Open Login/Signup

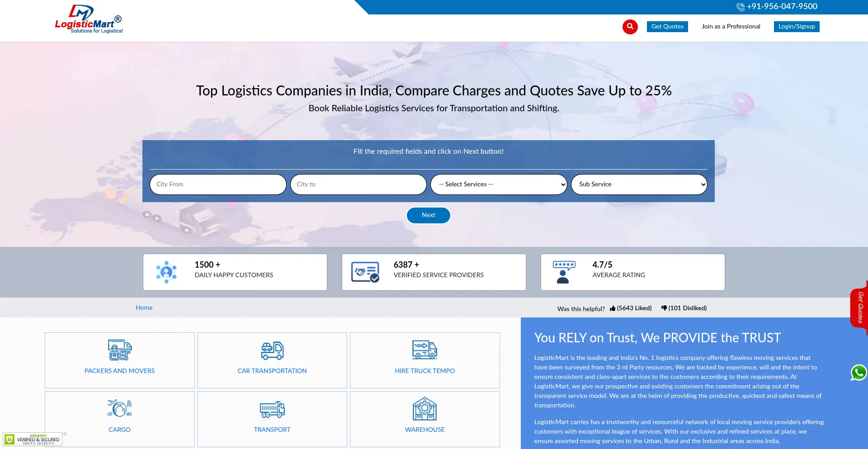click(797, 27)
